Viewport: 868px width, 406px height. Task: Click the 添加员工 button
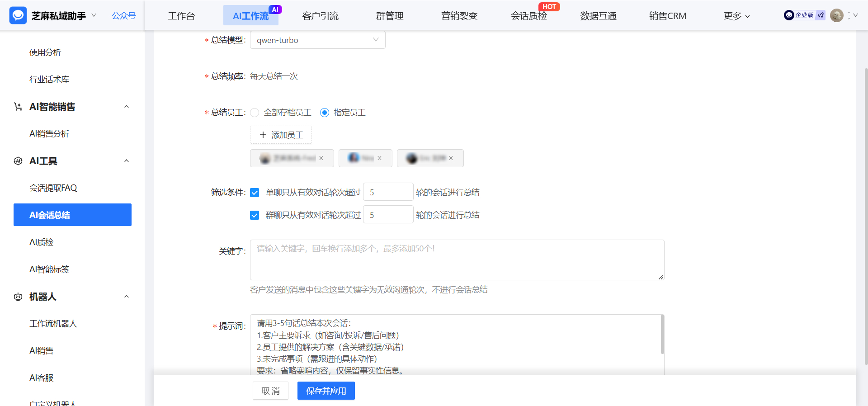point(281,135)
